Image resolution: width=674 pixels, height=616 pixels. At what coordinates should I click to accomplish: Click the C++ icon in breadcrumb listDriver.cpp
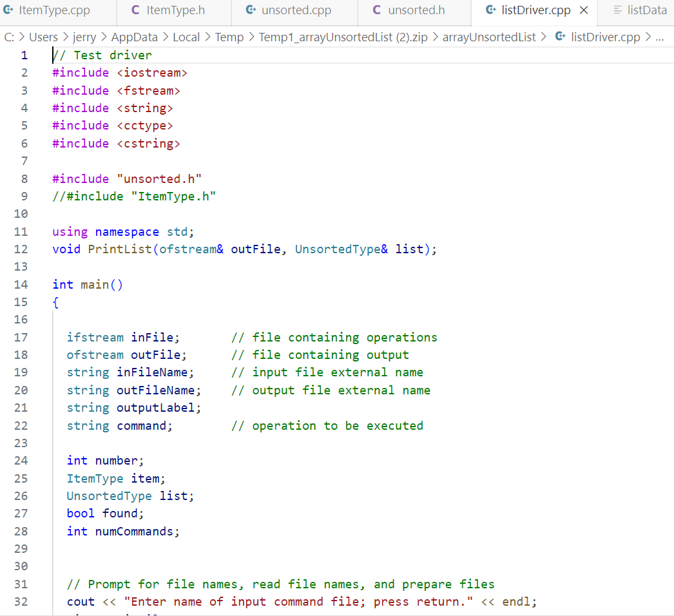[x=560, y=37]
